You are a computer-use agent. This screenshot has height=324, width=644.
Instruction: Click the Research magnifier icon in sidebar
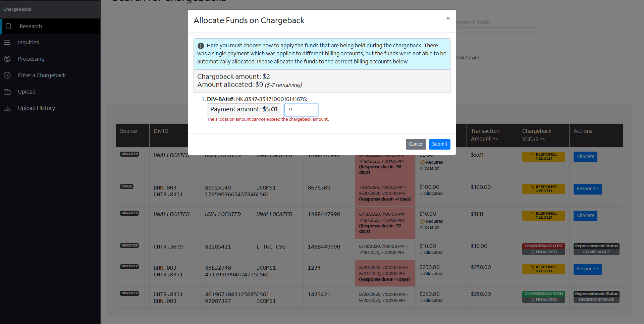pos(9,26)
